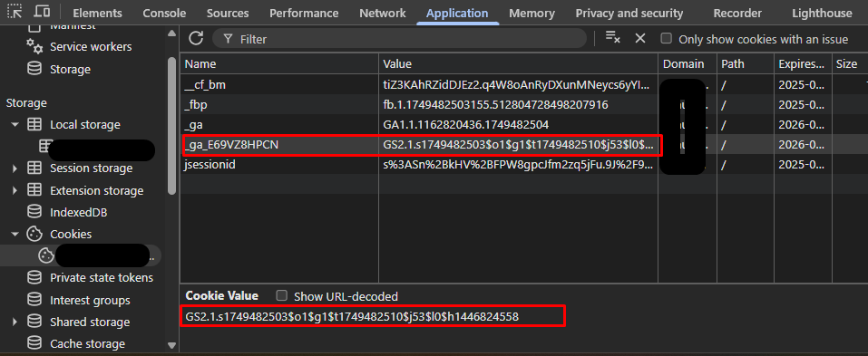Click the Shared storage database icon
This screenshot has width=868, height=356.
click(34, 322)
